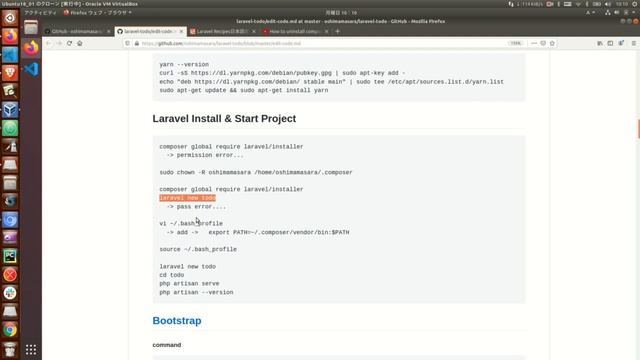
Task: Reload the page in Firefox
Action: pos(69,43)
